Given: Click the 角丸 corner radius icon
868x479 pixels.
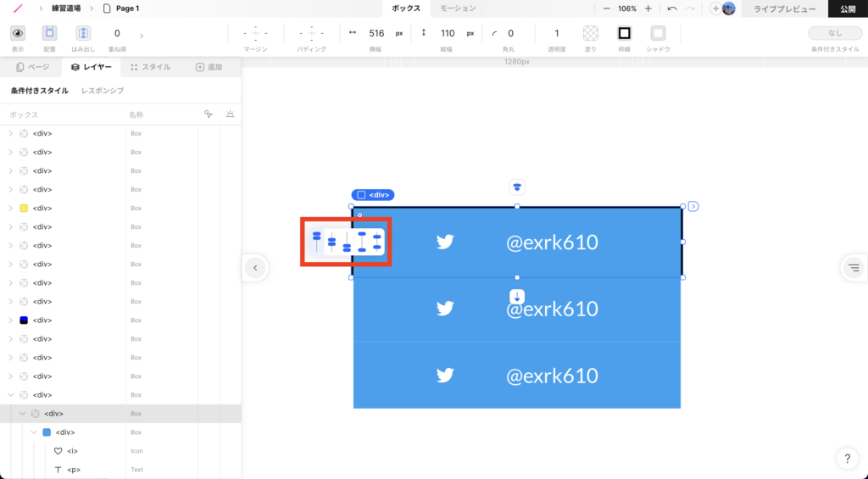Looking at the screenshot, I should point(494,34).
